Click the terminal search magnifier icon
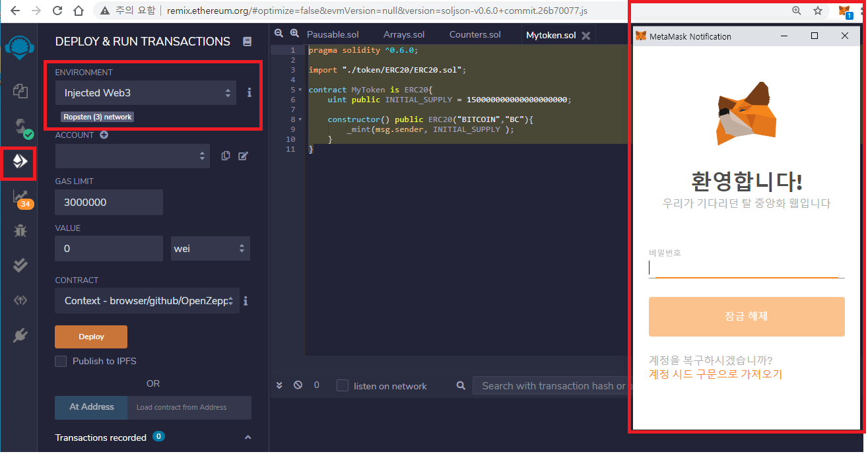868x454 pixels. tap(461, 385)
